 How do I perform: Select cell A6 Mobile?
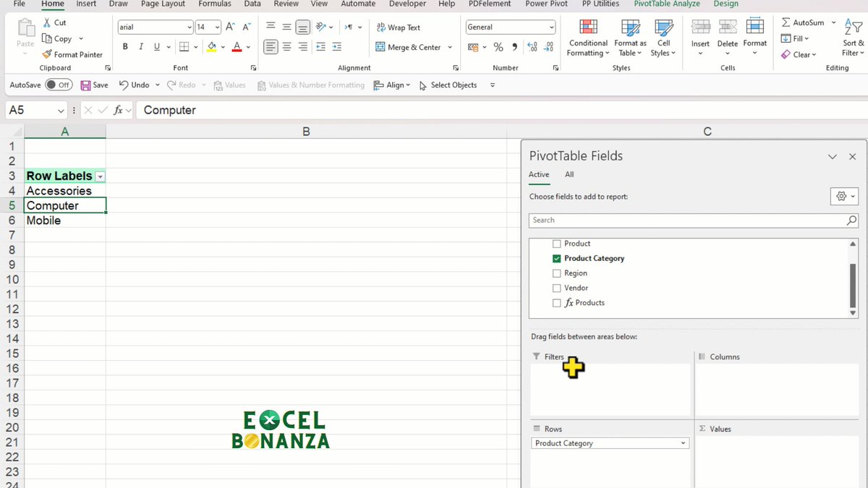(x=65, y=221)
